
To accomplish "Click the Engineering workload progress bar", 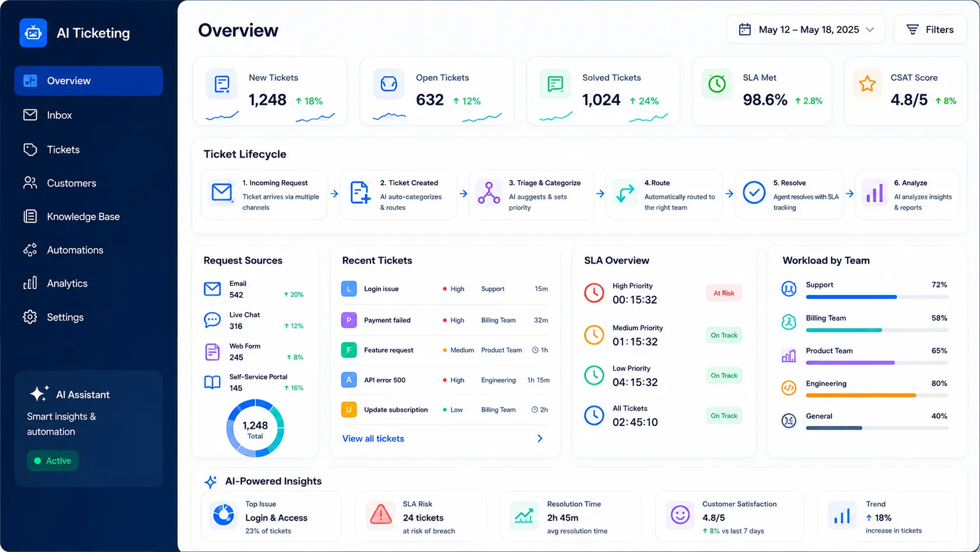I will pyautogui.click(x=877, y=395).
